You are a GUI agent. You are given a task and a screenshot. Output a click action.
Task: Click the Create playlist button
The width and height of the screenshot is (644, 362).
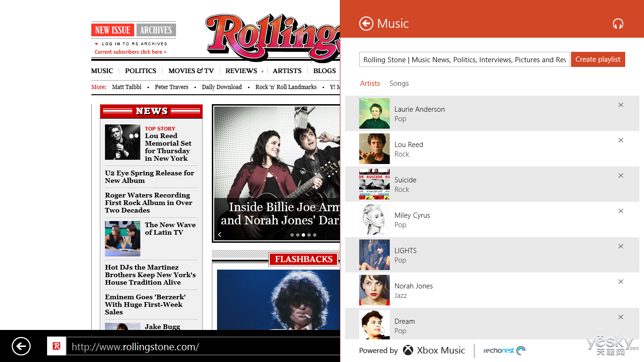pos(598,59)
